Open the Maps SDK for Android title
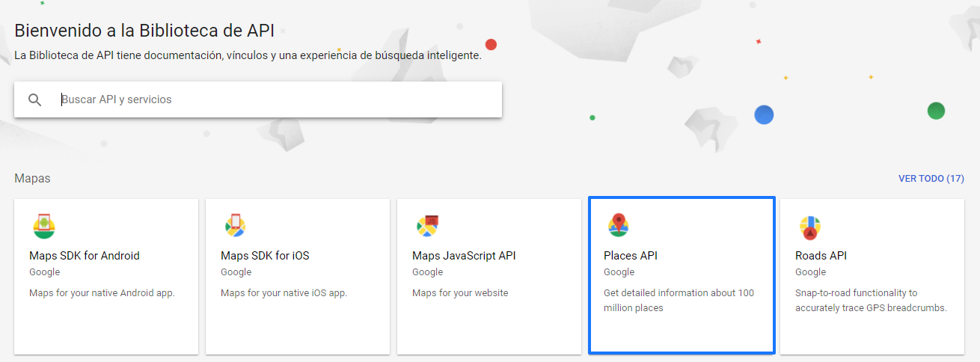The image size is (980, 362). coord(85,256)
